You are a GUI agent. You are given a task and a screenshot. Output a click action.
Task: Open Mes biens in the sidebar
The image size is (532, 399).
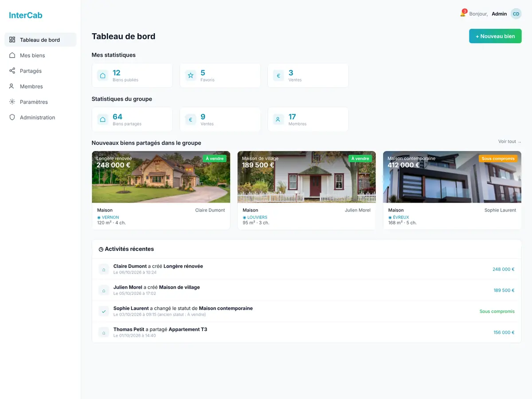[40, 55]
